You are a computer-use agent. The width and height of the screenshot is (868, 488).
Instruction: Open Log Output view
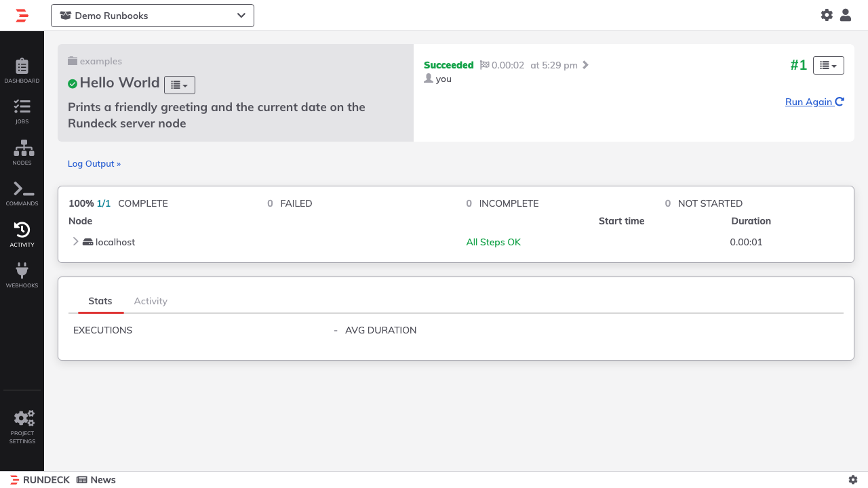[x=94, y=163]
